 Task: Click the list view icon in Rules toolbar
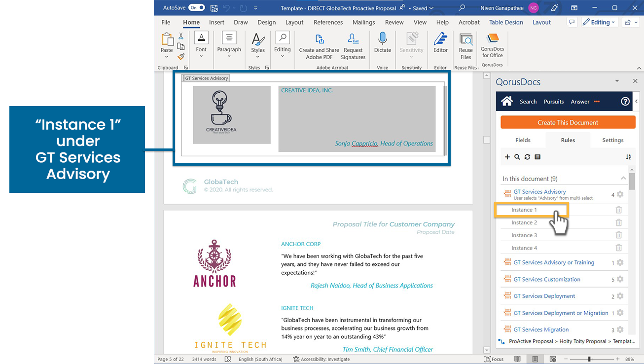pos(537,157)
